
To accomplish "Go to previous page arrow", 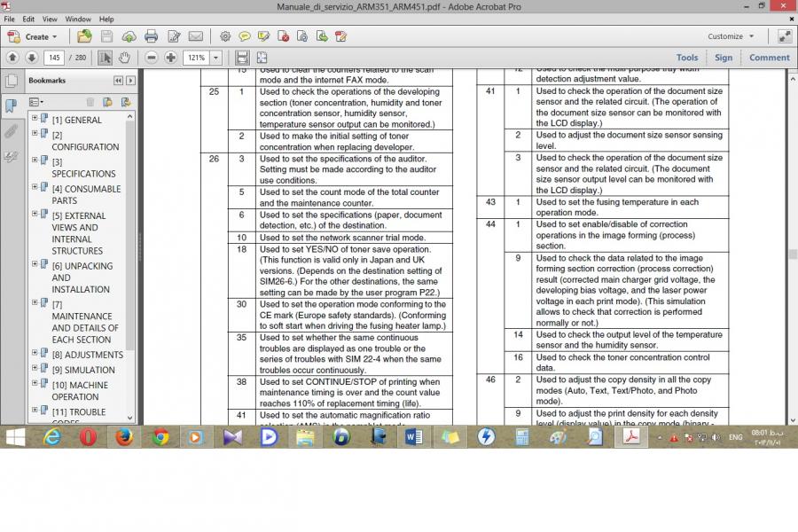I will pyautogui.click(x=12, y=58).
